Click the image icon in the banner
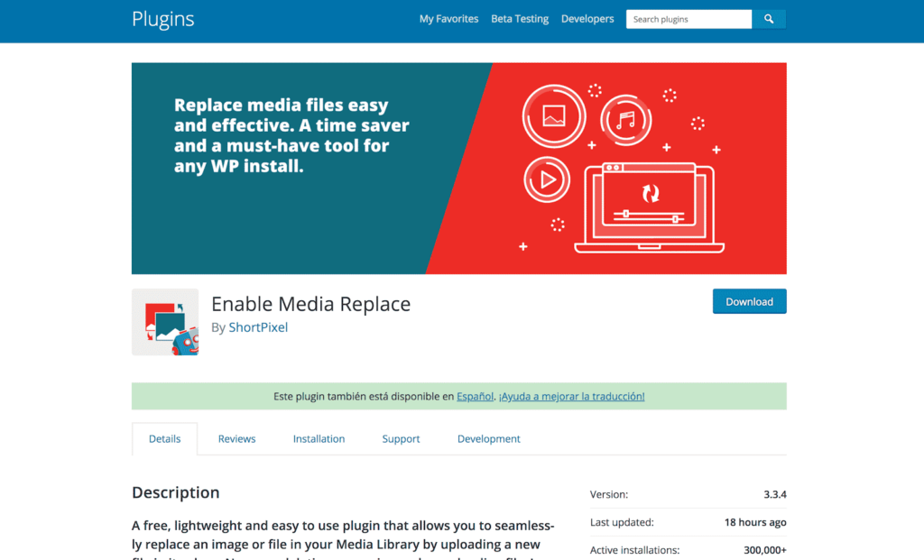The image size is (924, 560). (x=554, y=116)
